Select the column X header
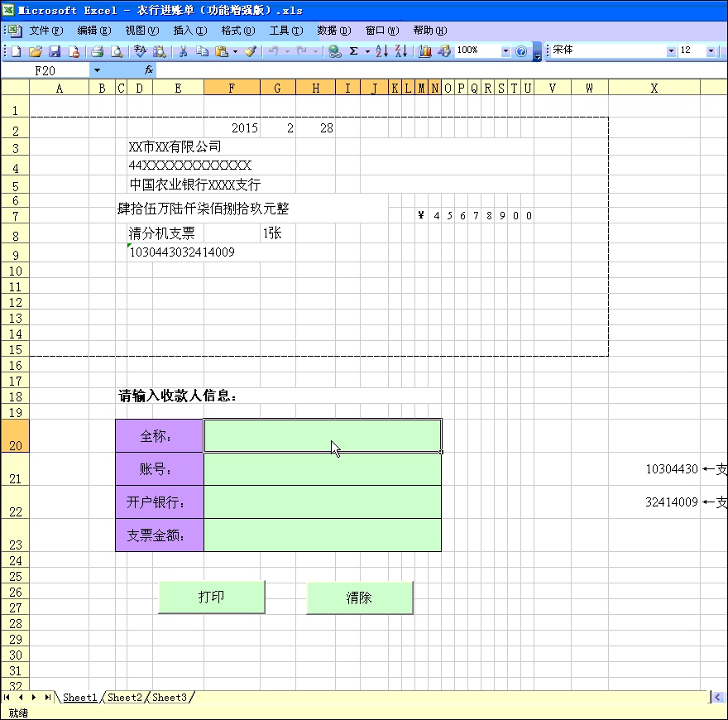This screenshot has height=720, width=728. (x=654, y=89)
